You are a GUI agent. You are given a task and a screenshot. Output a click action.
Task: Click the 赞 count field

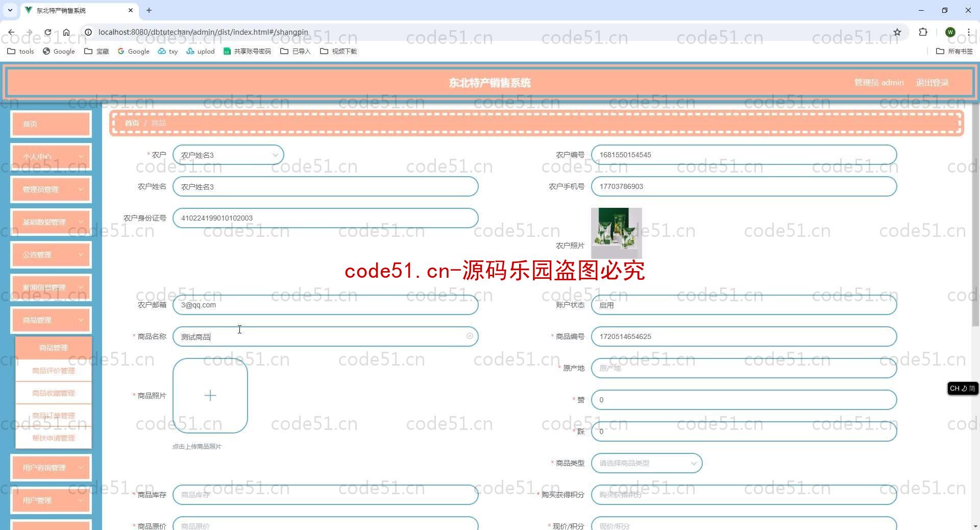pyautogui.click(x=744, y=400)
